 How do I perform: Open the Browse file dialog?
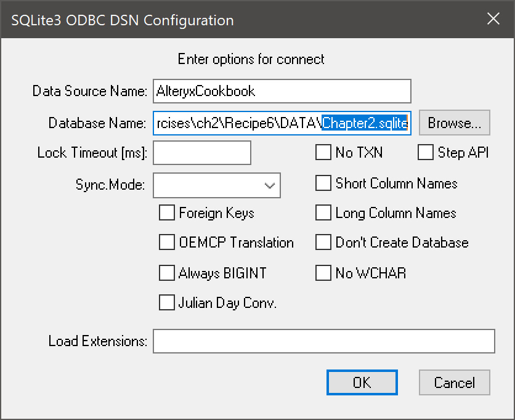(x=454, y=123)
